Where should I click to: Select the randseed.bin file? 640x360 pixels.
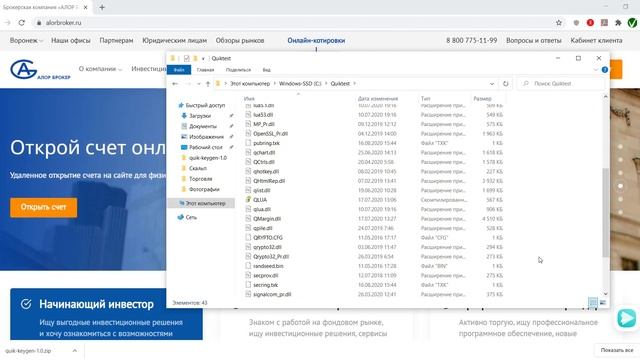(268, 266)
